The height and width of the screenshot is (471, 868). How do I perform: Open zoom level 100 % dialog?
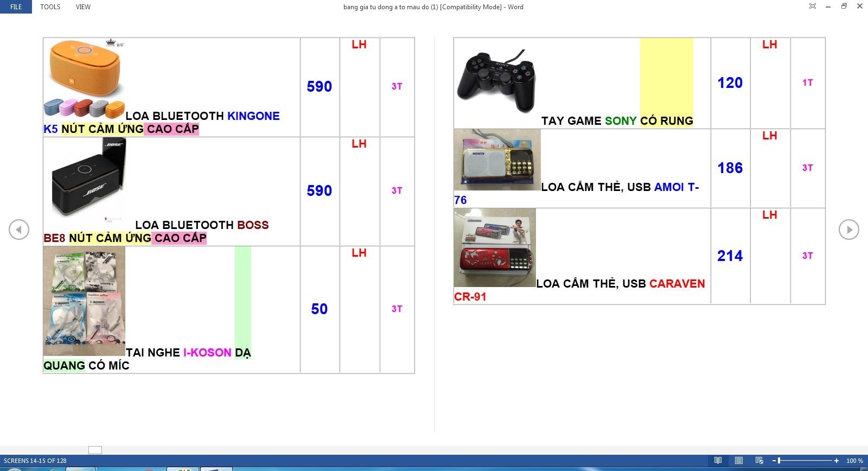pos(854,461)
